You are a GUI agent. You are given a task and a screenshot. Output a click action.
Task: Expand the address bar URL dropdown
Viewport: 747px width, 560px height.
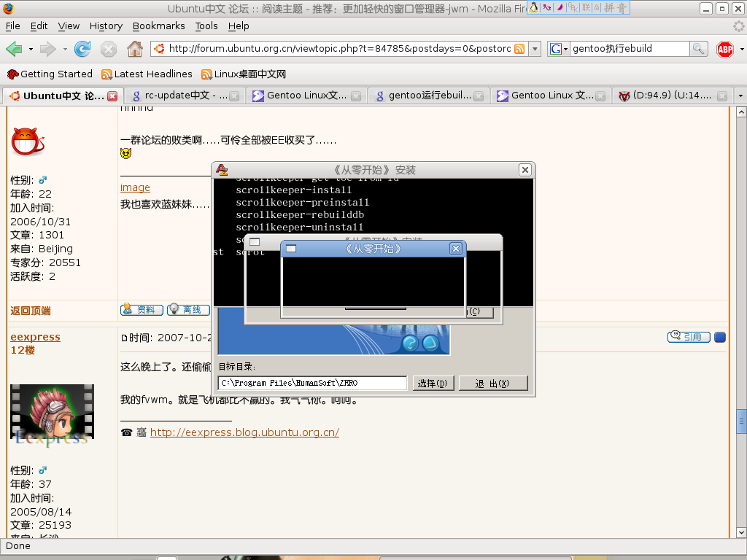point(535,49)
